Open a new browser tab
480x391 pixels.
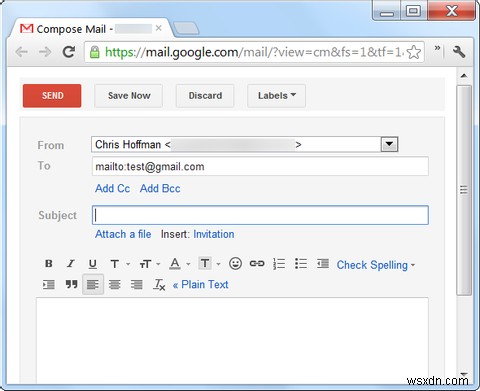point(187,29)
